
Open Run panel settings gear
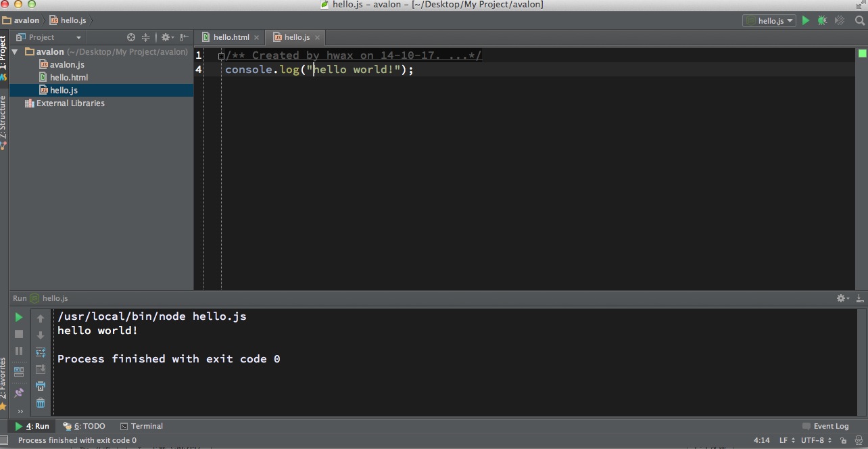pyautogui.click(x=840, y=298)
